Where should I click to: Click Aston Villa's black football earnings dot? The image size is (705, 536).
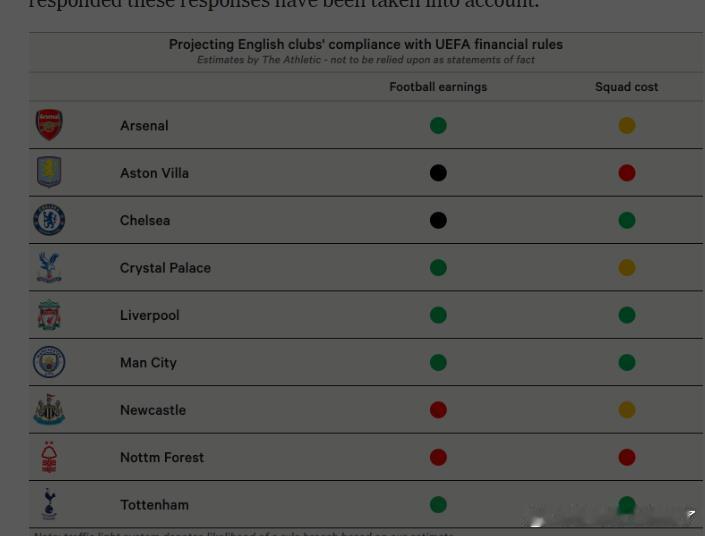(x=438, y=173)
